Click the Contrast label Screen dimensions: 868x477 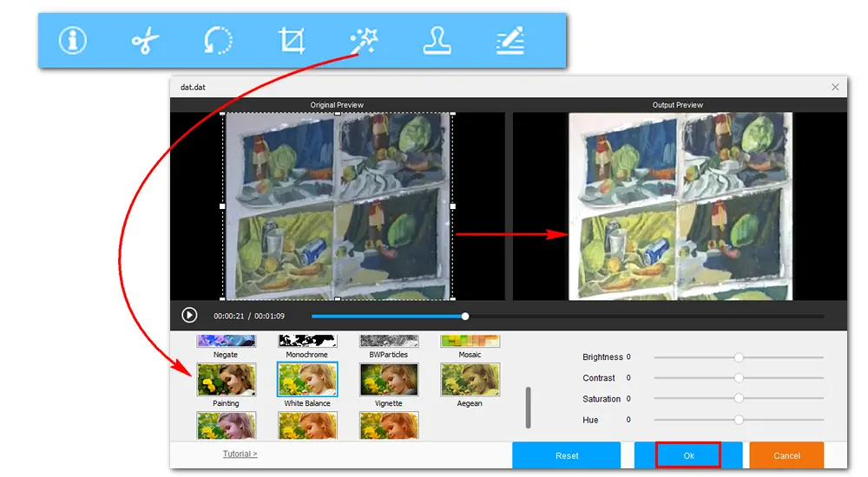598,378
